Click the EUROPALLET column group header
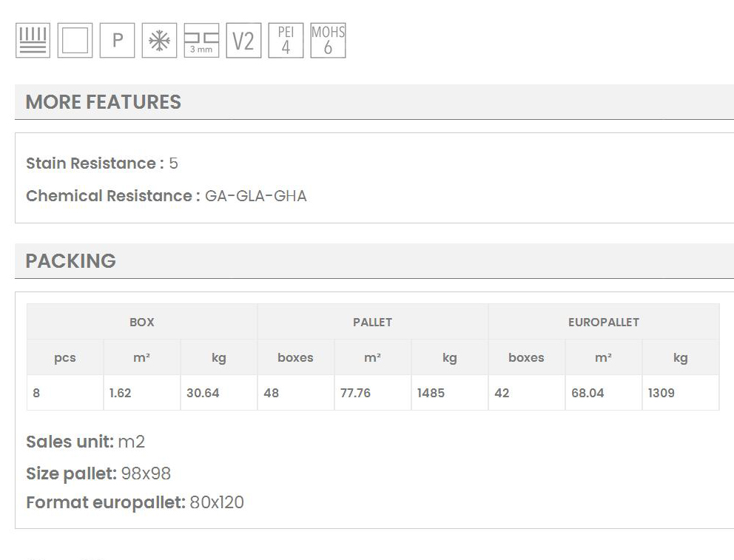 pos(603,322)
